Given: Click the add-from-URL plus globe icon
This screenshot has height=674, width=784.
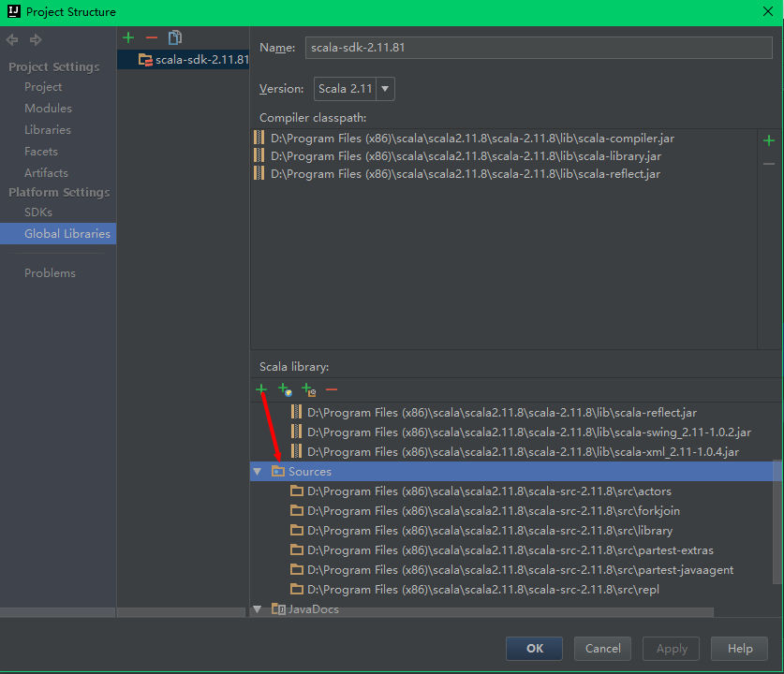Looking at the screenshot, I should click(x=285, y=389).
